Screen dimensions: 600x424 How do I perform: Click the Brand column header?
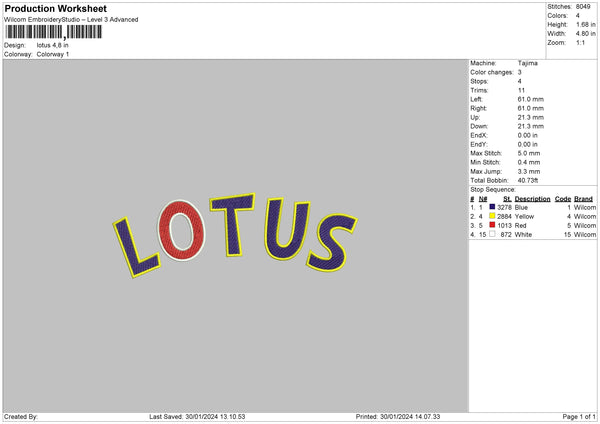point(583,199)
